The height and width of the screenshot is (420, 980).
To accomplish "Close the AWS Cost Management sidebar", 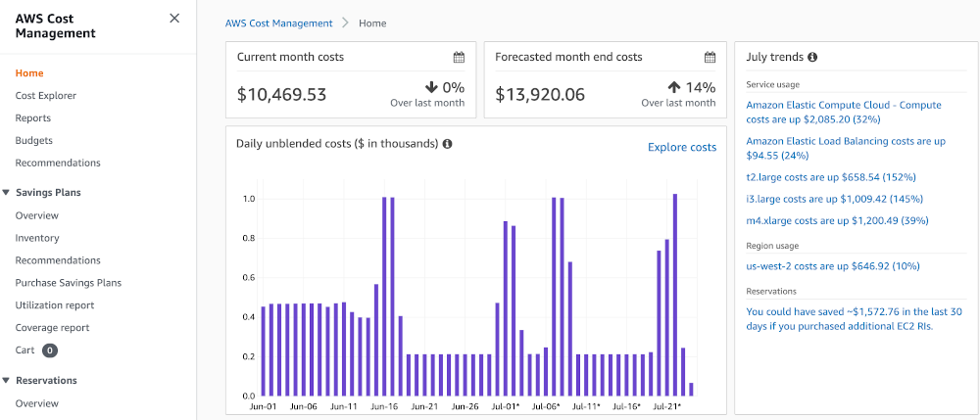I will tap(174, 19).
